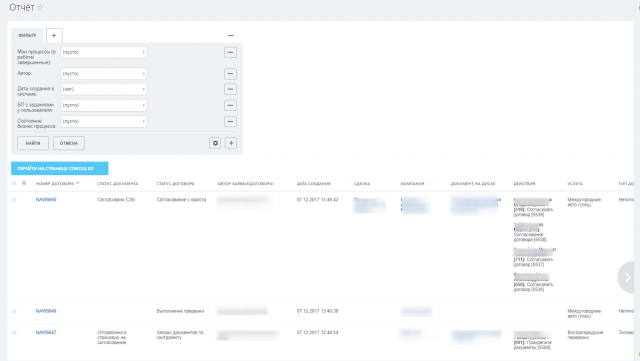Remove the Автор filter row

(230, 74)
